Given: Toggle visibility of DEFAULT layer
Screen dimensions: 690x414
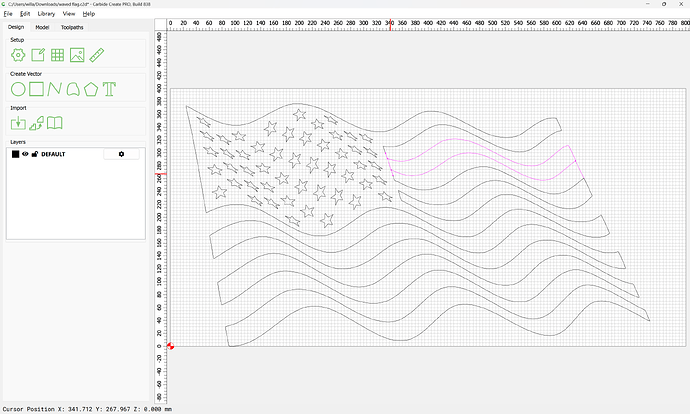Looking at the screenshot, I should 25,154.
